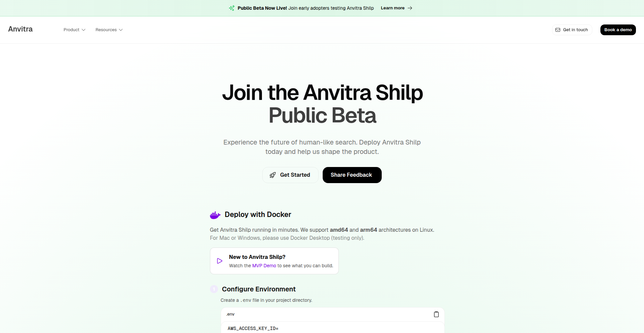Click the Docker whale icon
The width and height of the screenshot is (644, 333).
(x=215, y=215)
